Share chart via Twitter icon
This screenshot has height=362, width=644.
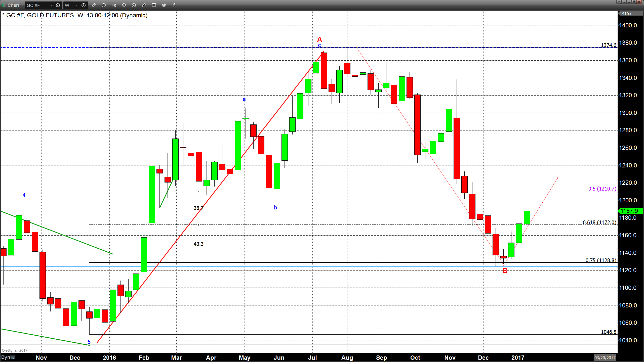(164, 5)
